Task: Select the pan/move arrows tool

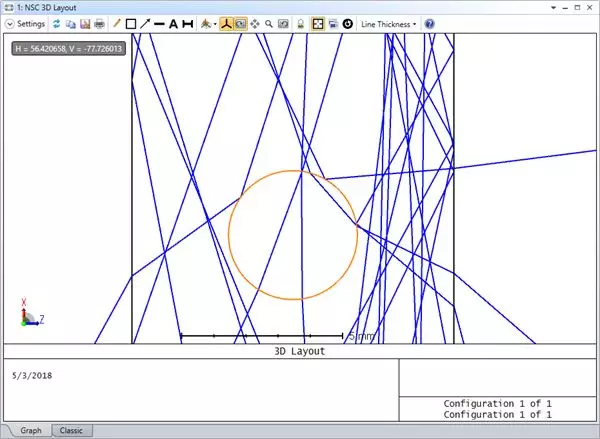Action: (x=255, y=23)
